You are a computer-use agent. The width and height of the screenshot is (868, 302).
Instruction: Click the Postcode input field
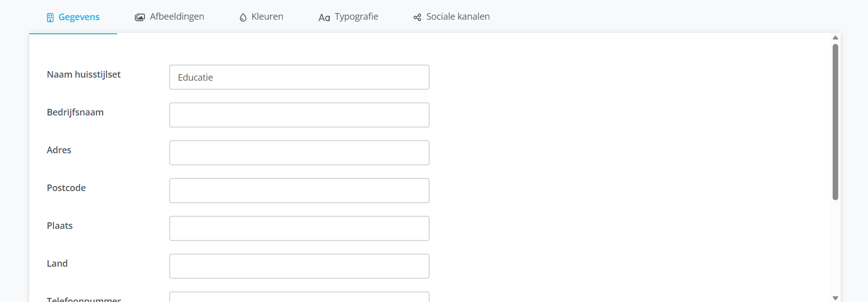(299, 190)
